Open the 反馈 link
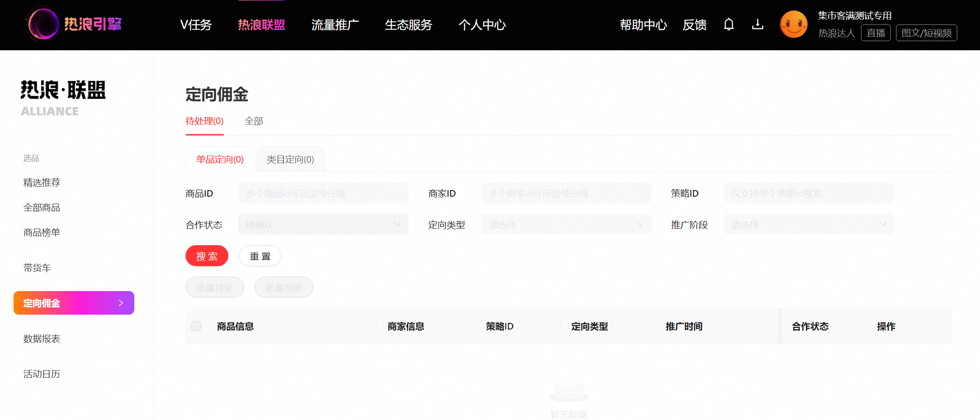Viewport: 980px width, 420px height. [x=695, y=25]
